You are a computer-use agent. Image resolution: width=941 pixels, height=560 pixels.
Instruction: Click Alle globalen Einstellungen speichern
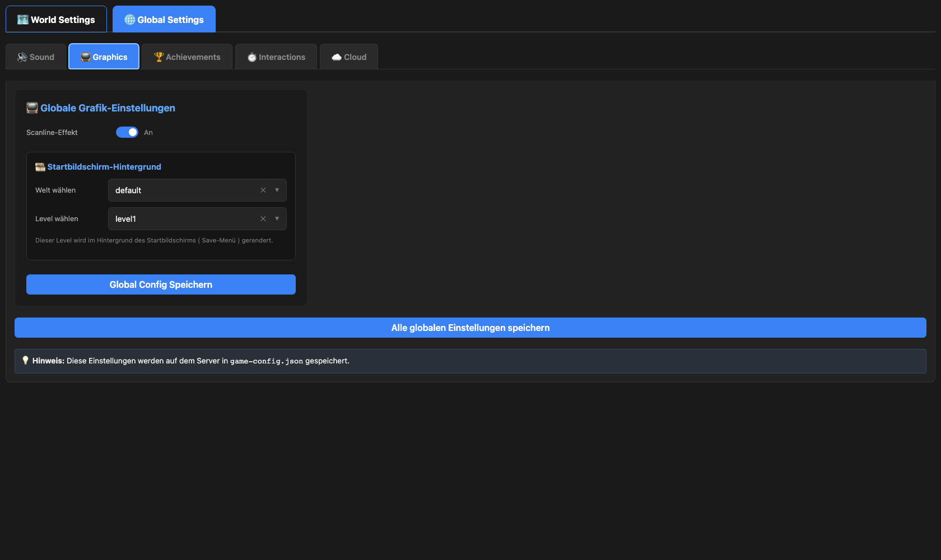point(470,328)
